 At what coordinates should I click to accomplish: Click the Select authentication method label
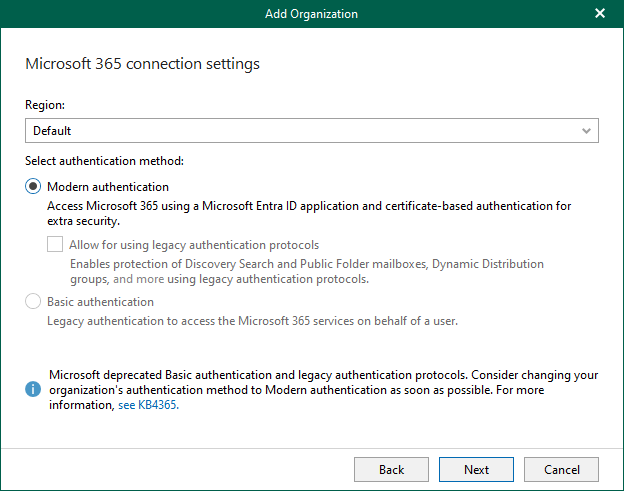point(104,160)
